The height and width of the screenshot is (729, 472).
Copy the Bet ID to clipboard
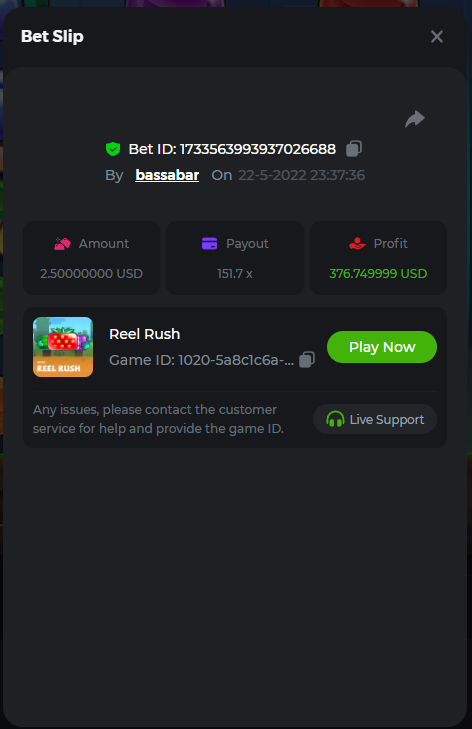tap(354, 149)
